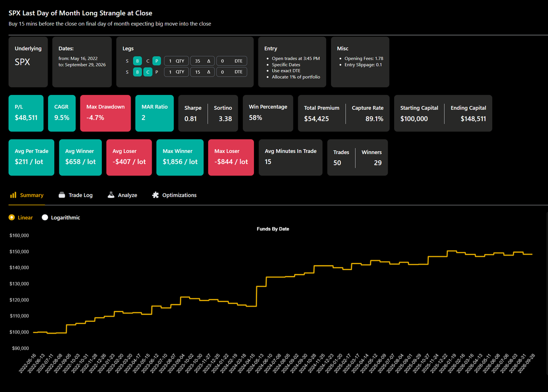Click the Win Percentage value 58%

tap(255, 118)
